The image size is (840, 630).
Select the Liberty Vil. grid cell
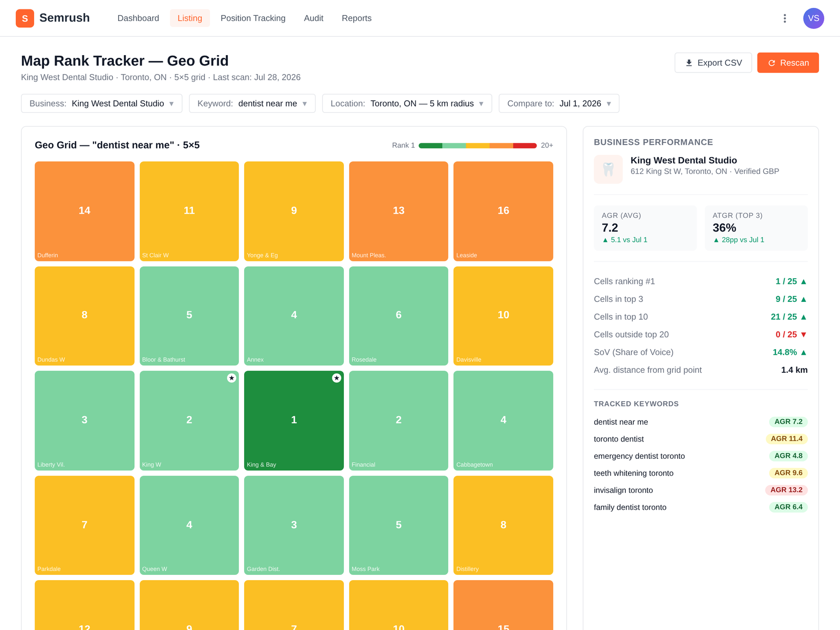85,421
